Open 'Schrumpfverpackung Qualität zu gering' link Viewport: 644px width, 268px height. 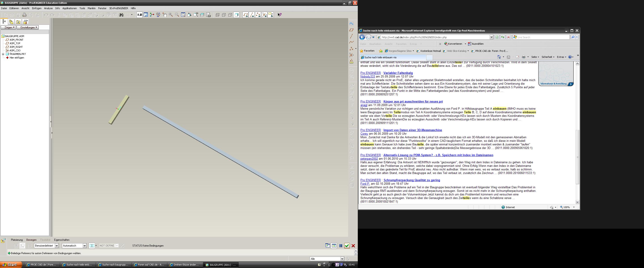point(412,180)
